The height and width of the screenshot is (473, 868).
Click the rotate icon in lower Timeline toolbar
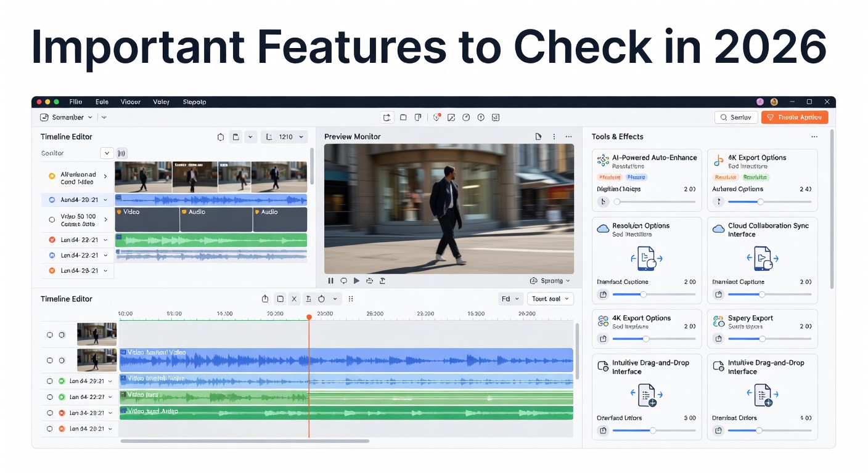(x=321, y=299)
